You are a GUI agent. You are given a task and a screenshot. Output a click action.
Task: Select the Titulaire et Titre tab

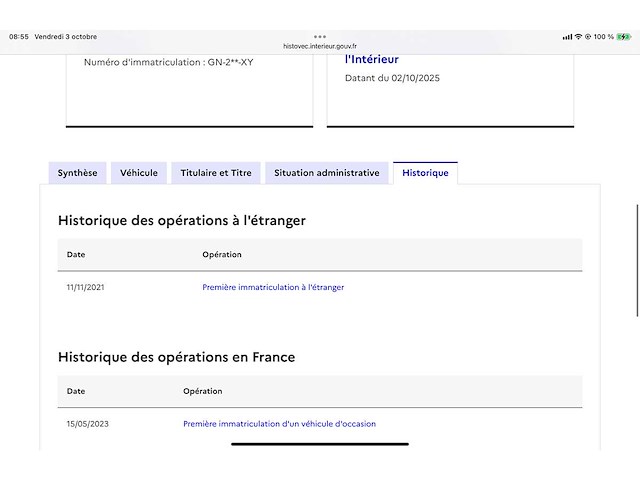(x=216, y=173)
